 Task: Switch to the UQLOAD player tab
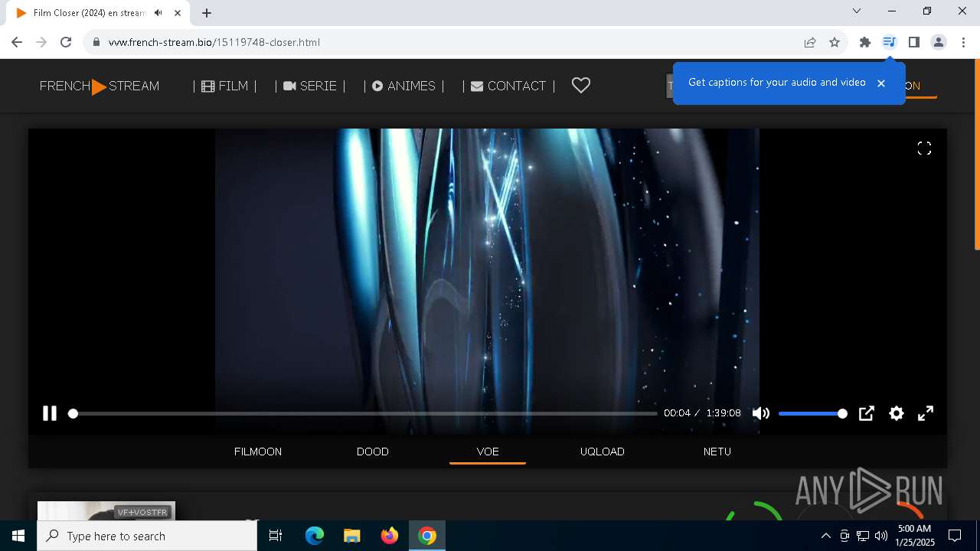[x=603, y=452]
